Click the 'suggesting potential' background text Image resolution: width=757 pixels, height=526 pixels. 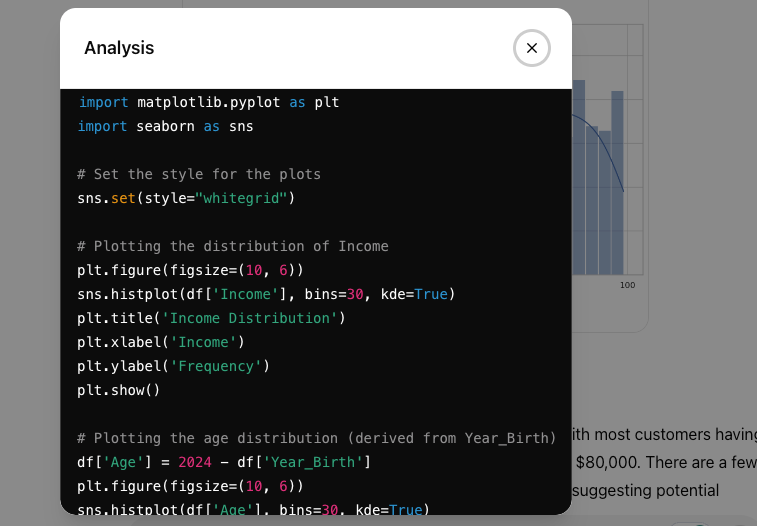(646, 490)
